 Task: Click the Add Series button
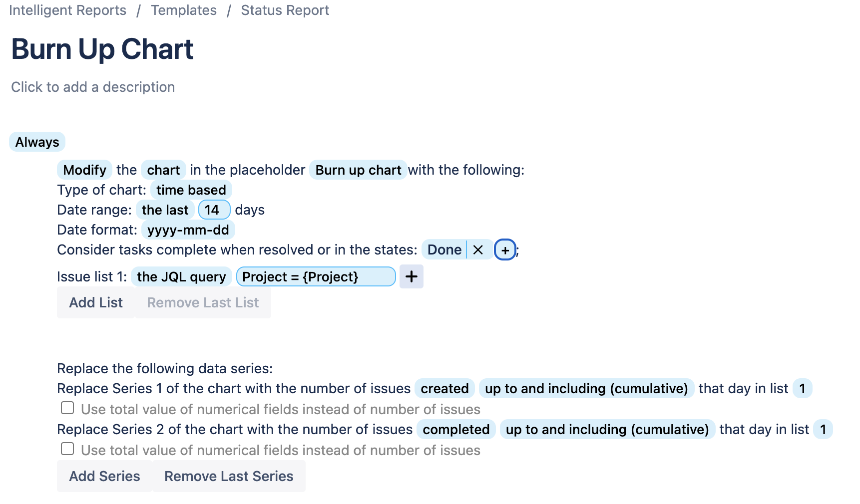(x=104, y=476)
